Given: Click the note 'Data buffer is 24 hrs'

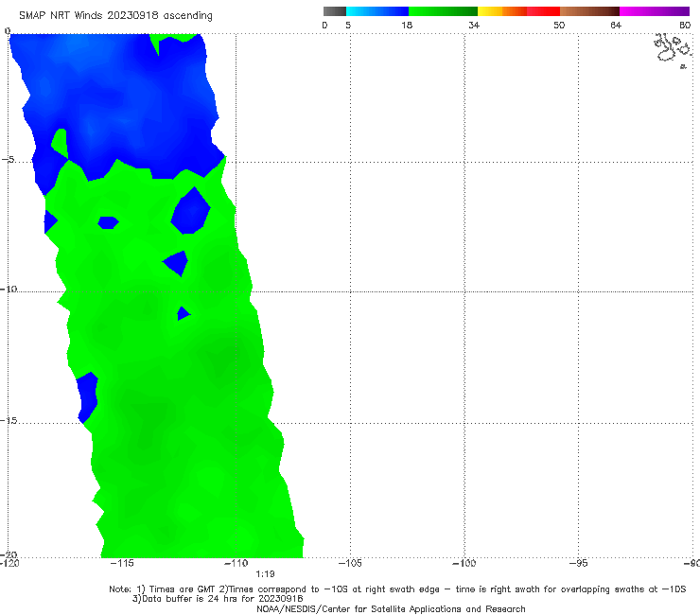Looking at the screenshot, I should click(x=218, y=599).
